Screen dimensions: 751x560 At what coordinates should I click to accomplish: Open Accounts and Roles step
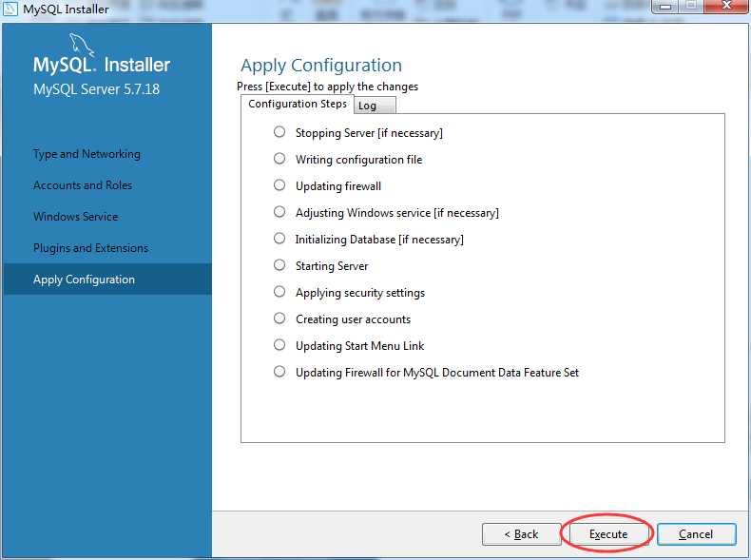[x=83, y=185]
